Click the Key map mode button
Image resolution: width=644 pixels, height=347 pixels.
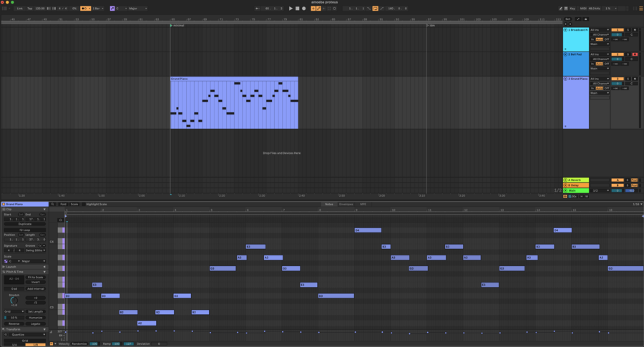[x=572, y=9]
